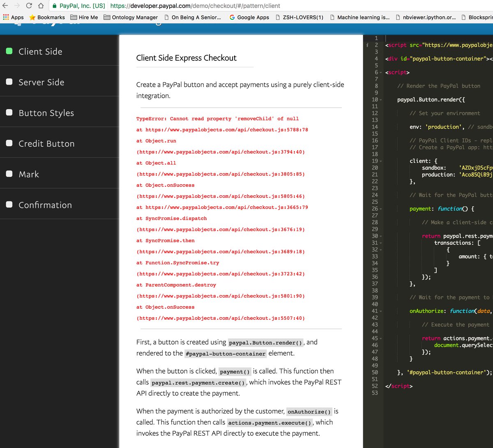Click the green Client Side indicator
The width and height of the screenshot is (493, 448).
9,51
